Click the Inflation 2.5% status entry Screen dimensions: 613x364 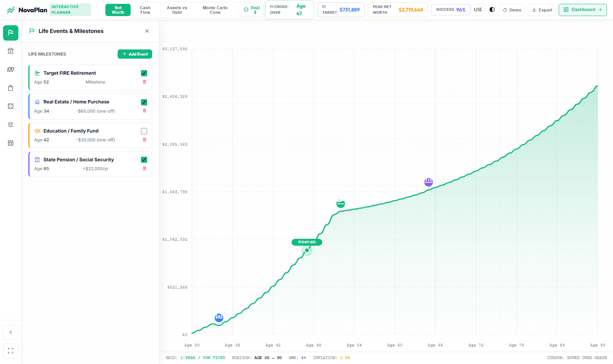click(x=331, y=358)
